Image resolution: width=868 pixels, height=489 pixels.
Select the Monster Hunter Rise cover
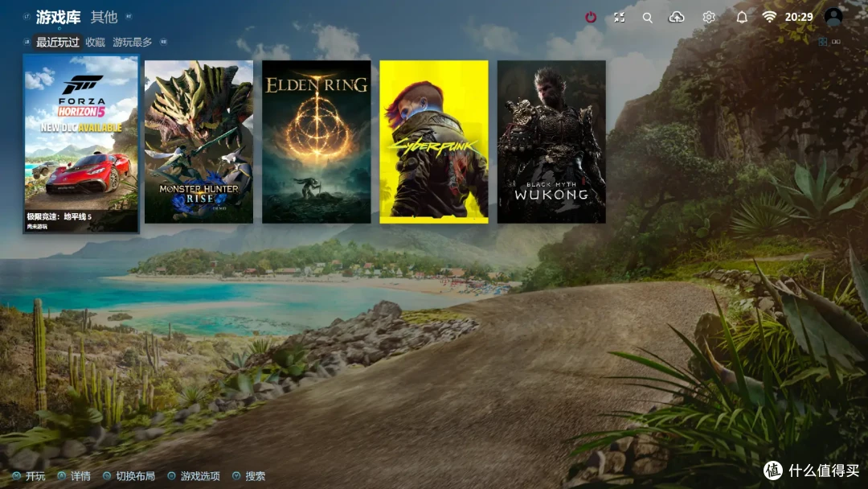coord(199,142)
